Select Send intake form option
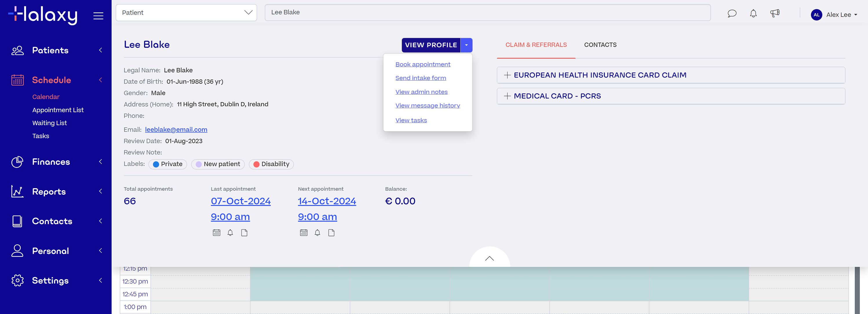Screen dimensions: 868x314 [x=420, y=78]
